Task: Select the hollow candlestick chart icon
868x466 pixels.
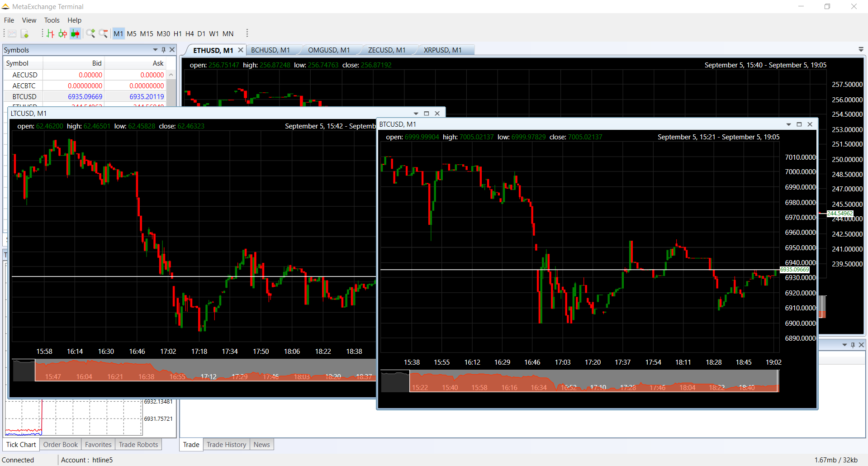Action: pyautogui.click(x=62, y=33)
